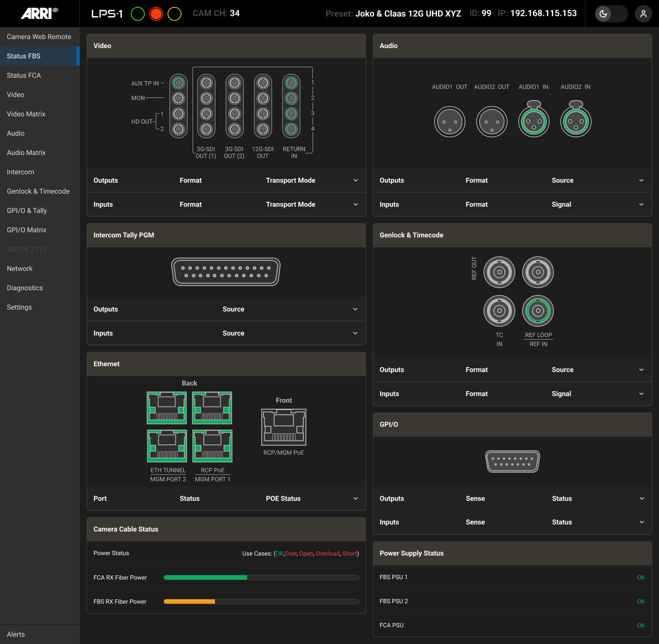Click the AUDIO1 IN XLR connector
The height and width of the screenshot is (644, 659).
click(x=534, y=121)
